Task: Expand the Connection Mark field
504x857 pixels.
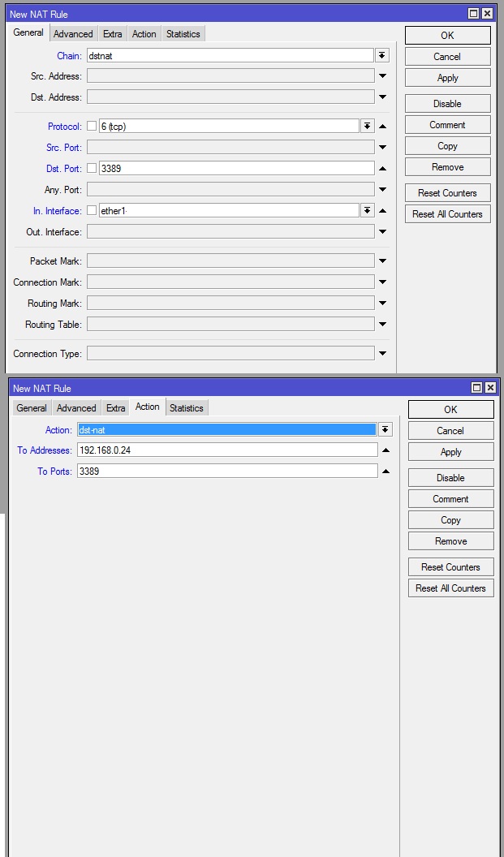Action: (382, 282)
